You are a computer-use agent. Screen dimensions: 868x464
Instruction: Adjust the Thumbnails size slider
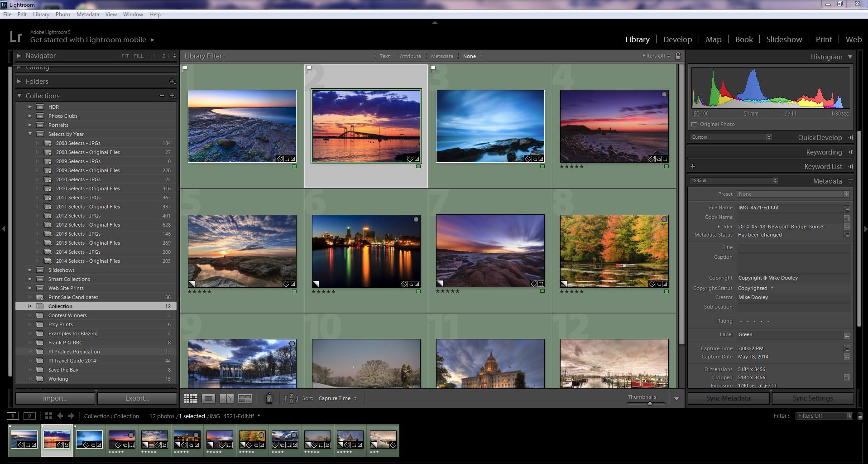650,403
